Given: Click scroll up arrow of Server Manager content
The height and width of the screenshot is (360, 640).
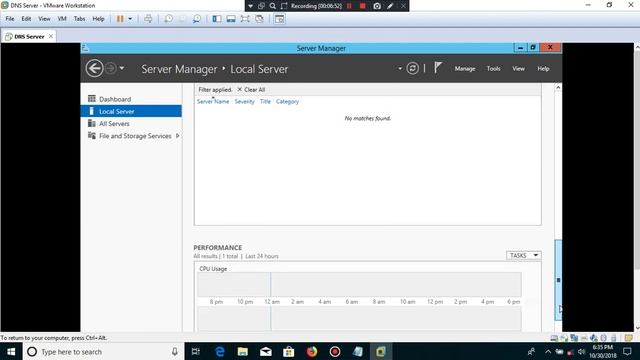Looking at the screenshot, I should click(558, 87).
